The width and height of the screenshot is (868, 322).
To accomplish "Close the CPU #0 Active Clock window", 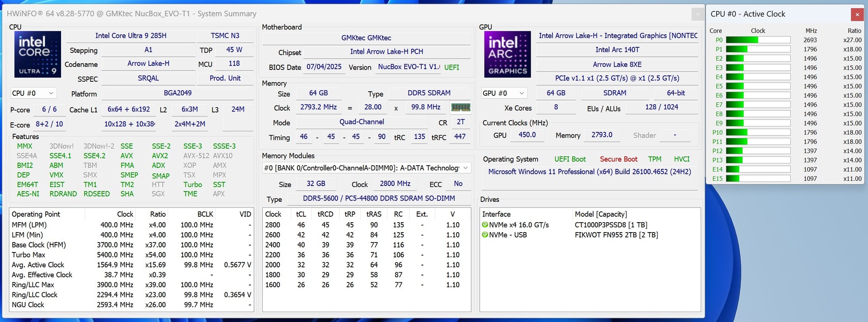I will 857,14.
